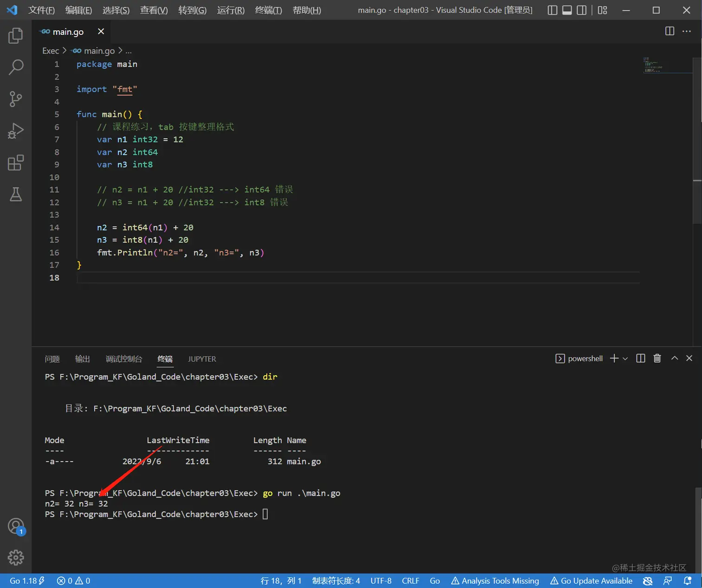Open the 终端(T) menu

coord(268,10)
